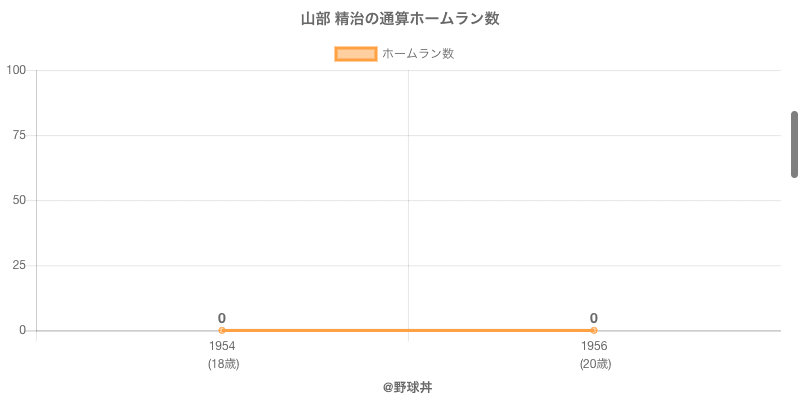Viewport: 800px width, 400px height.
Task: Click the 0 y-axis label
Action: coord(23,330)
